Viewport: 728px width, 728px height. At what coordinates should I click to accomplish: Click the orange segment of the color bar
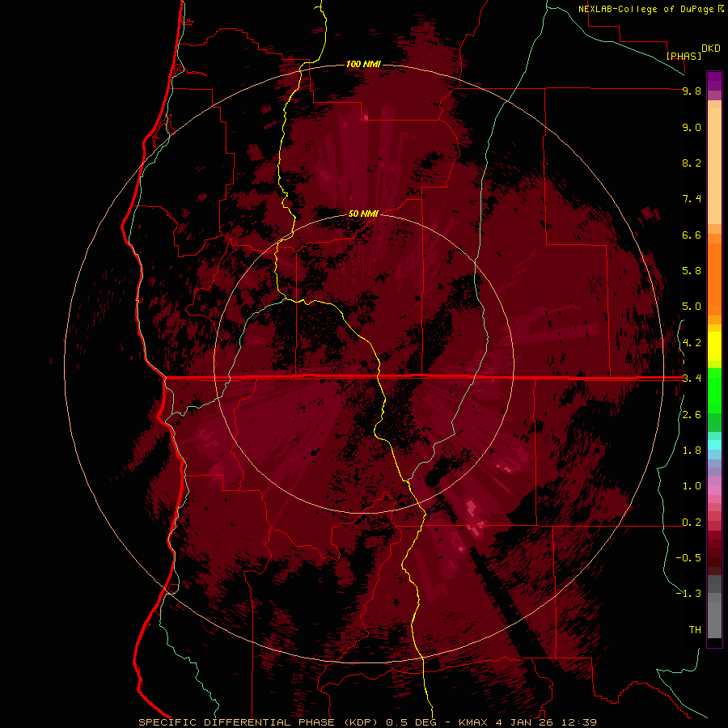[x=714, y=278]
